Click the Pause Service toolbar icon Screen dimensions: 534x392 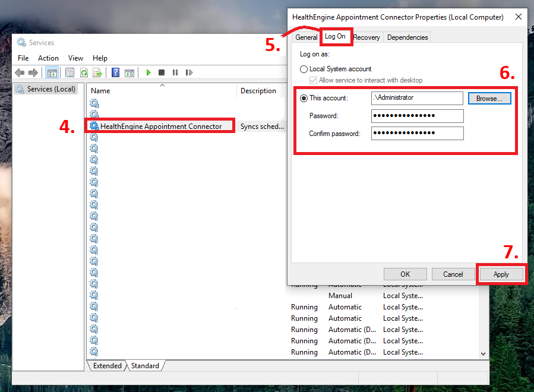[x=175, y=72]
